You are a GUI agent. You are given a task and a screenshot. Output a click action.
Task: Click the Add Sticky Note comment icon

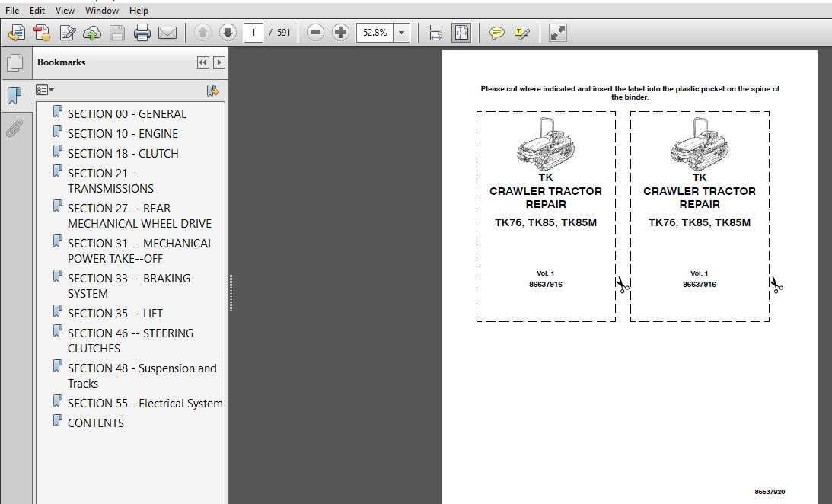click(496, 33)
